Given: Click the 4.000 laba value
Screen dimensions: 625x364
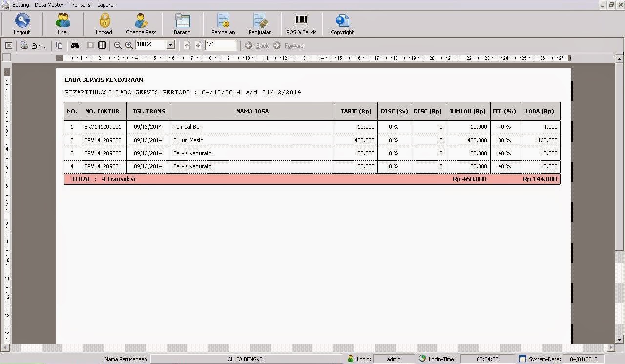Looking at the screenshot, I should (x=550, y=127).
